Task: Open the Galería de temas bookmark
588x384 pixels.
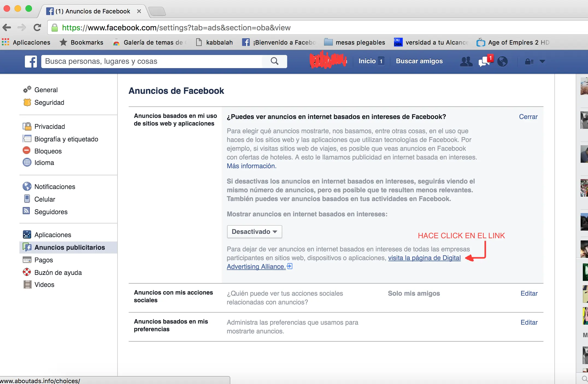Action: [x=150, y=42]
